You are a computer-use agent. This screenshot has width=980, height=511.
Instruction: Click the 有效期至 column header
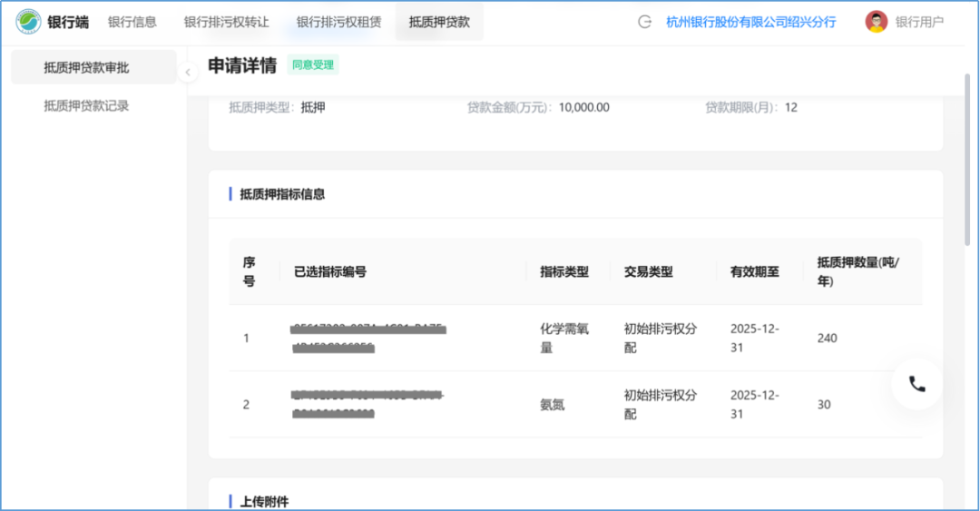(x=754, y=271)
